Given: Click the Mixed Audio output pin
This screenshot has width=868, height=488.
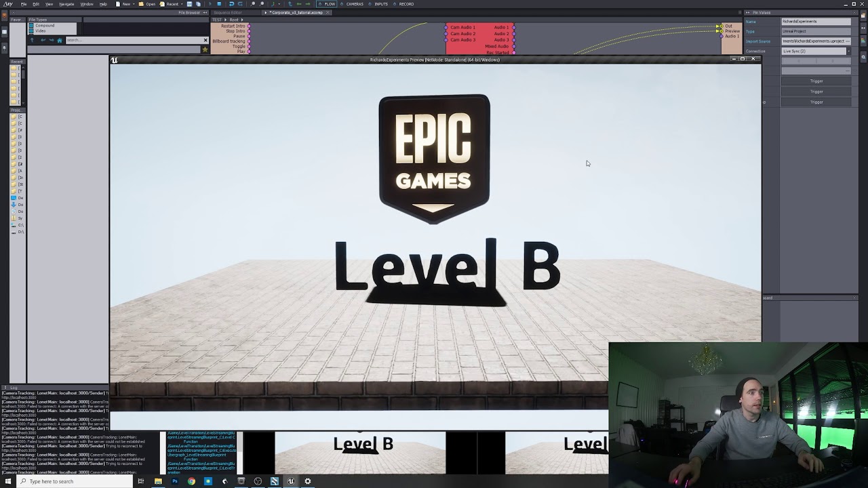Looking at the screenshot, I should click(513, 46).
